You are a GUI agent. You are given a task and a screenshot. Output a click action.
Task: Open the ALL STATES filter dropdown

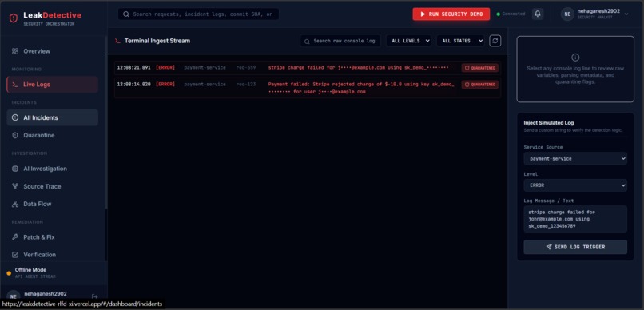[x=460, y=41]
